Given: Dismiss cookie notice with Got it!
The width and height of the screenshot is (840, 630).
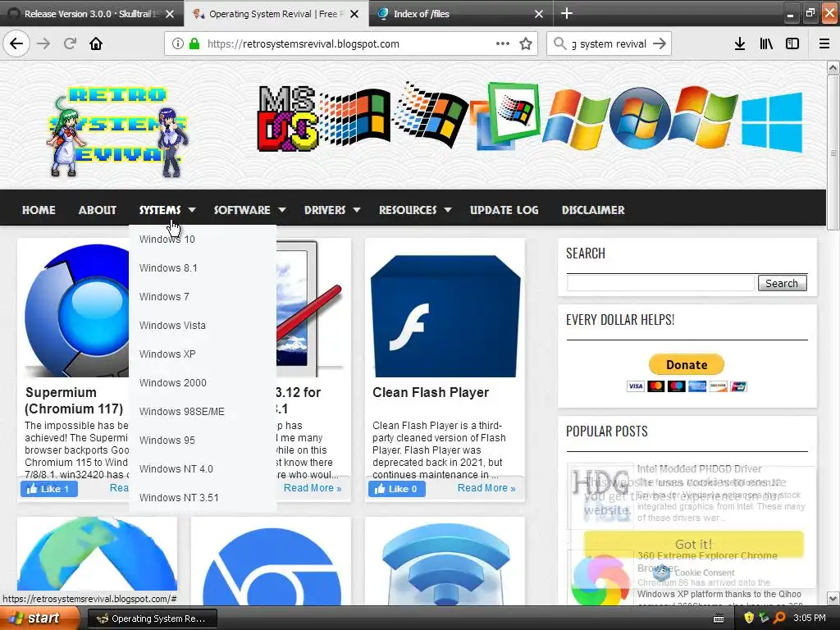Looking at the screenshot, I should pos(694,545).
